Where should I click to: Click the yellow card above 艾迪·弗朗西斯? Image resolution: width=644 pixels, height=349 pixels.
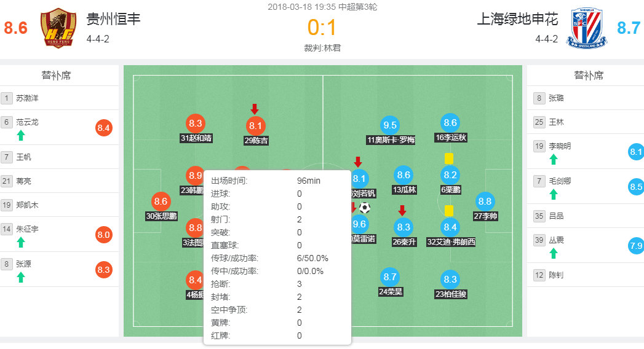449,211
